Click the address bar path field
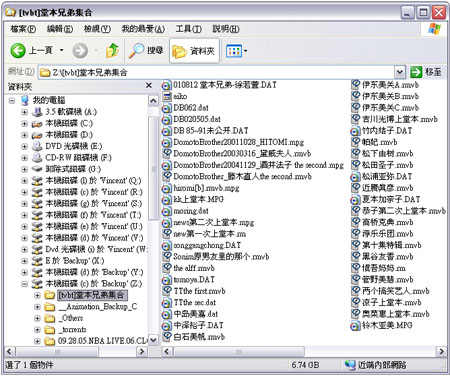Image resolution: width=450 pixels, height=376 pixels. (216, 72)
